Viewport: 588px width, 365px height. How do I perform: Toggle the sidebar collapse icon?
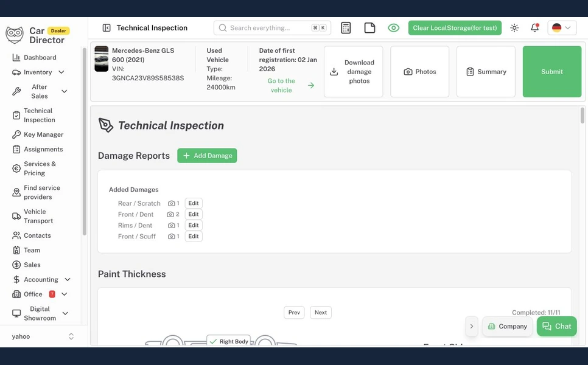pyautogui.click(x=107, y=28)
